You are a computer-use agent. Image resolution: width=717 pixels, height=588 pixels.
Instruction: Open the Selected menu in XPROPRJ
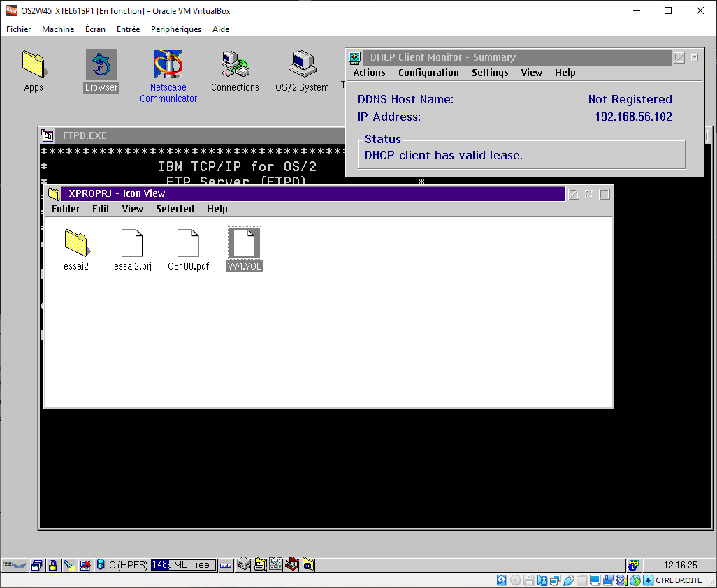click(175, 209)
